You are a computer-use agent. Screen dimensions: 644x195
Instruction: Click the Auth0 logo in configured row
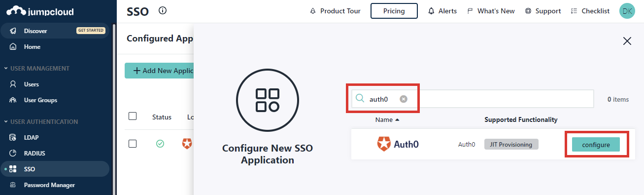coord(187,144)
